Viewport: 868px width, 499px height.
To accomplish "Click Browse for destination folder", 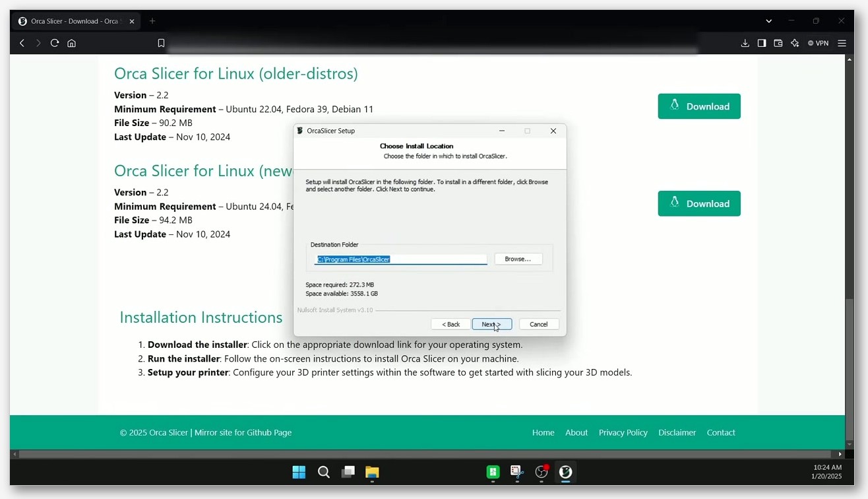I will tap(518, 259).
